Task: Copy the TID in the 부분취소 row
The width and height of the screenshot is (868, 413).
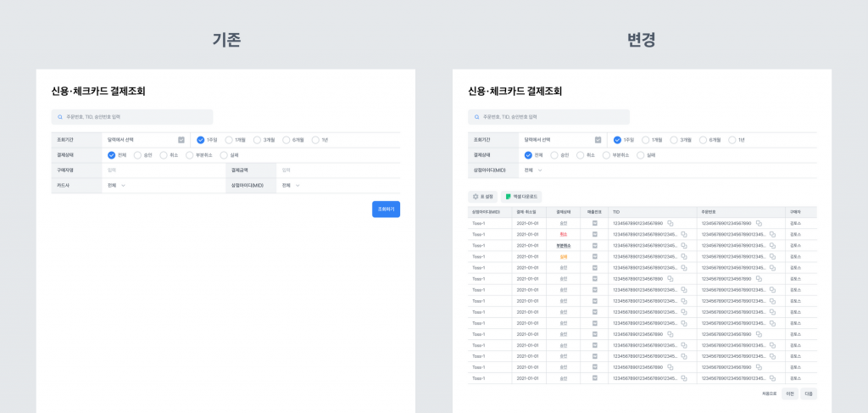Action: tap(684, 245)
